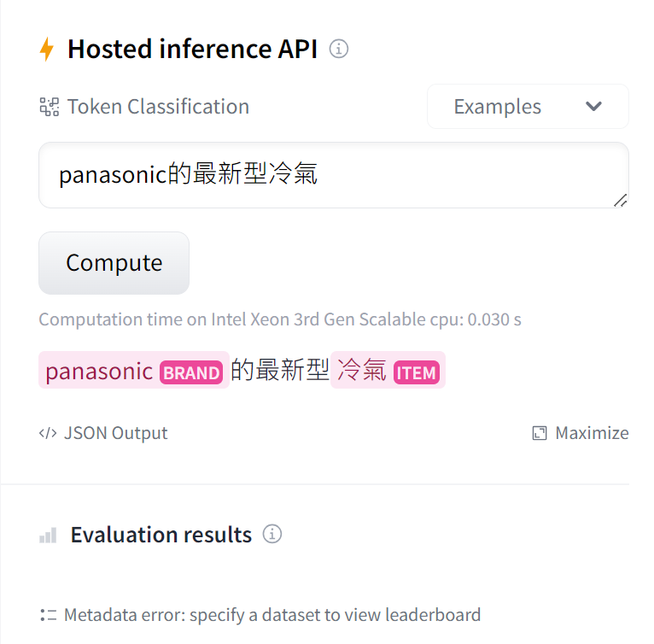Click the Token Classification task icon

click(49, 107)
